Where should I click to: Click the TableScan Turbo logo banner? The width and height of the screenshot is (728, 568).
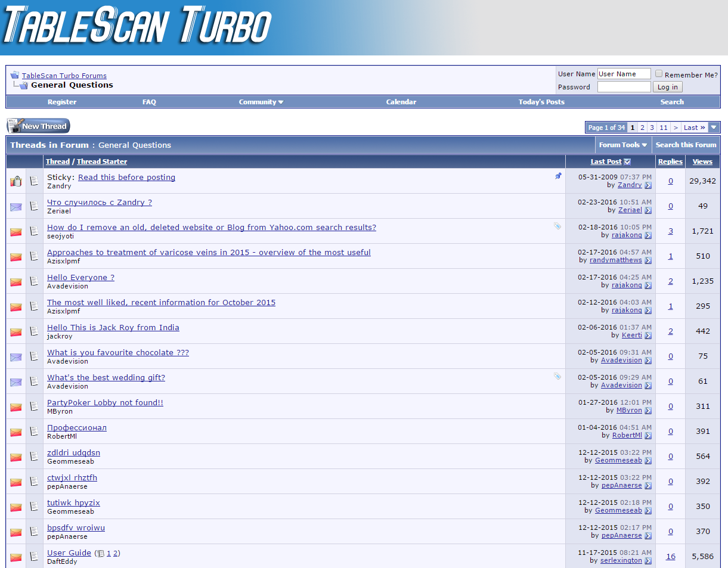coord(137,26)
